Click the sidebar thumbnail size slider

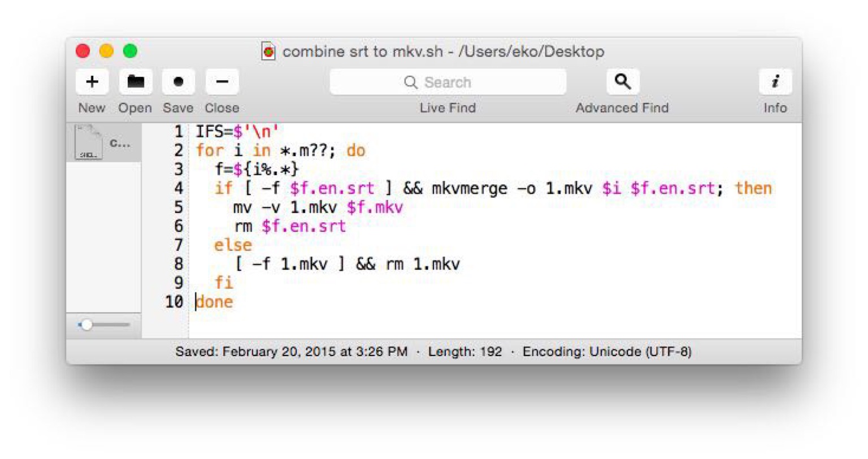[104, 325]
